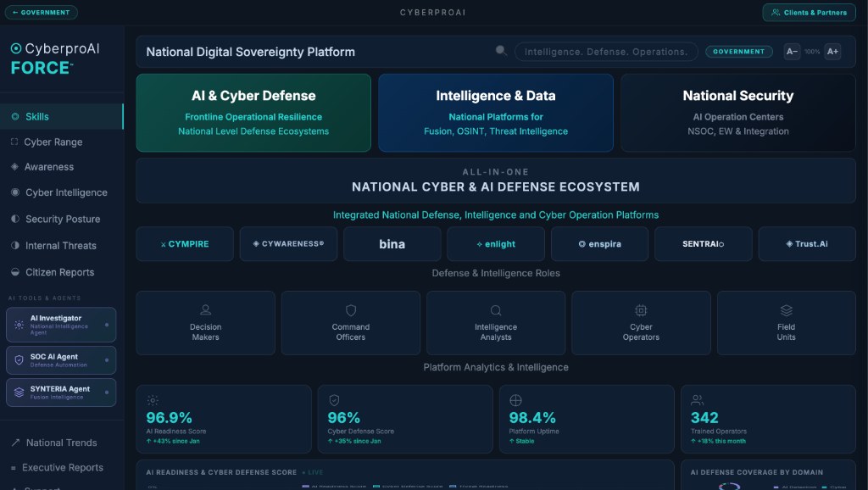The image size is (868, 490).
Task: Launch the SOC AI Agent
Action: (61, 360)
